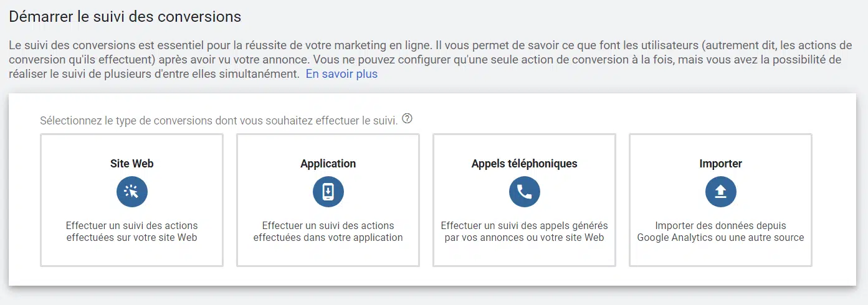The image size is (868, 305).
Task: Click the description about calls generated by ads
Action: (525, 232)
